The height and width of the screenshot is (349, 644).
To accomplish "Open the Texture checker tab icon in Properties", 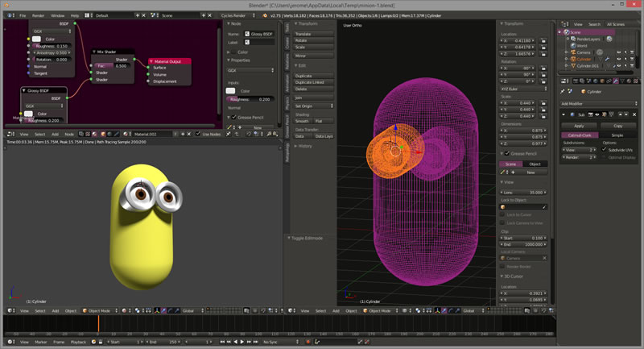I will coord(636,81).
